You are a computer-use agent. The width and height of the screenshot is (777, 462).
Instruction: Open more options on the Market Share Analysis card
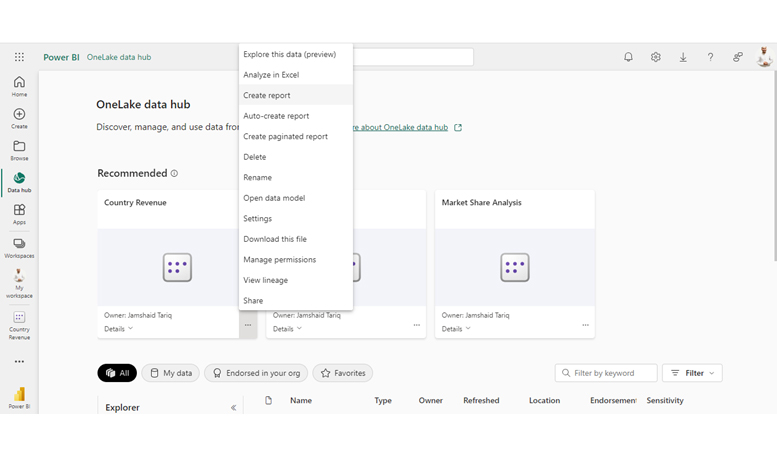click(x=585, y=325)
